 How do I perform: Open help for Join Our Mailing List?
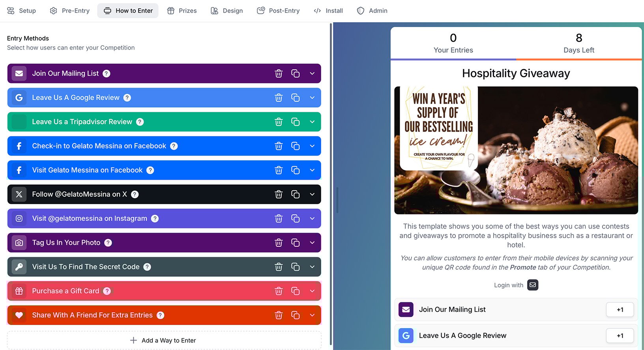(x=107, y=73)
